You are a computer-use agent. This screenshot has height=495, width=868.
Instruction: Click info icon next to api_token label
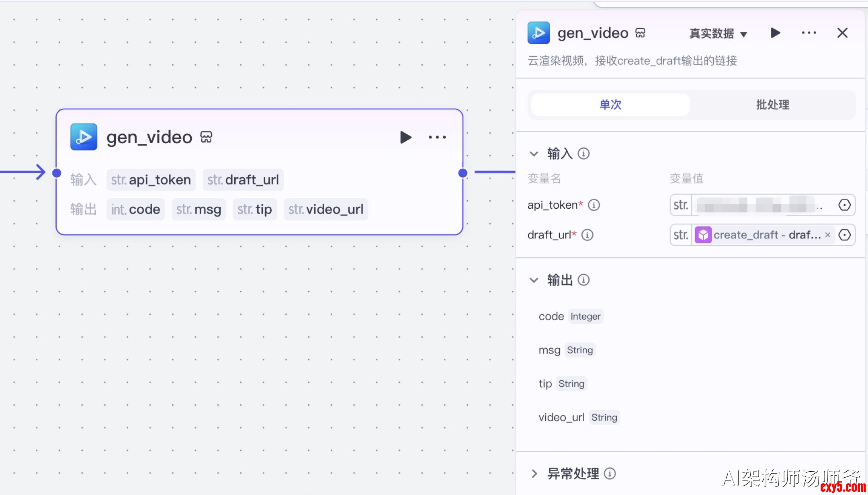coord(594,205)
